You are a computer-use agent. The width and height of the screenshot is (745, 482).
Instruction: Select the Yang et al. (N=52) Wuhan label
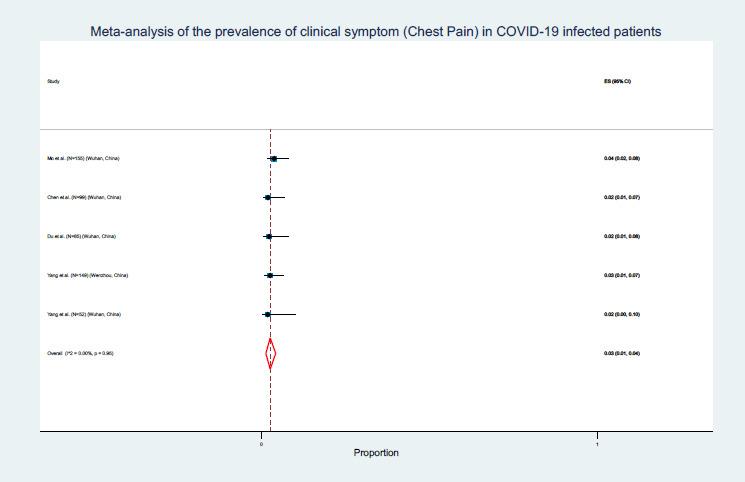click(85, 314)
